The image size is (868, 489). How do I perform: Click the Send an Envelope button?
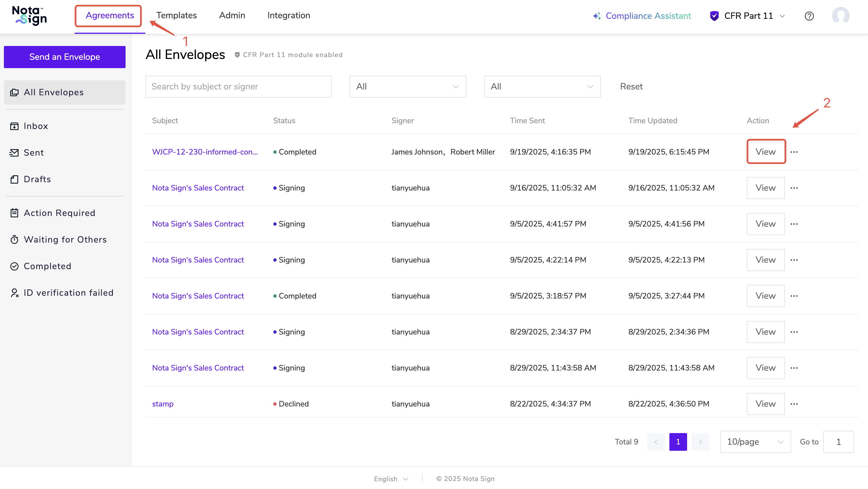pos(64,57)
